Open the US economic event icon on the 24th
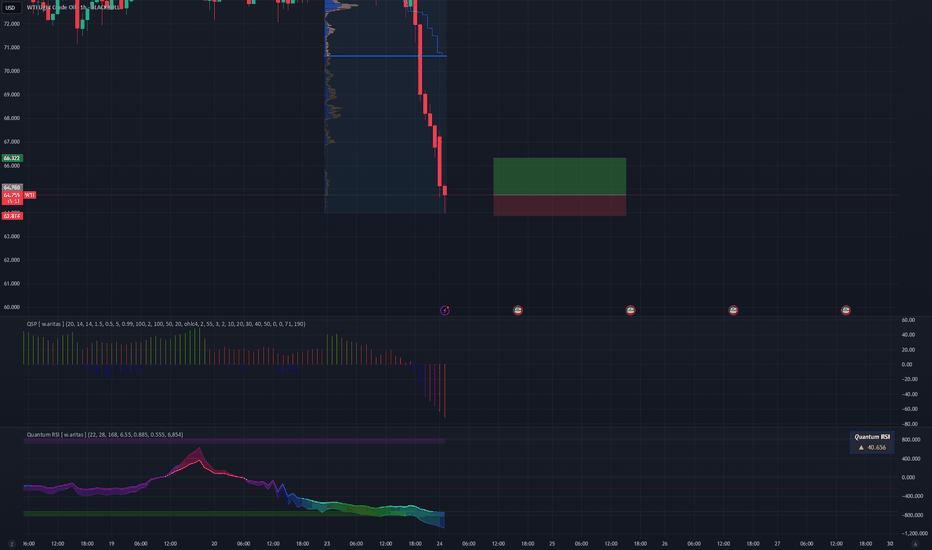Image resolution: width=932 pixels, height=550 pixels. (x=518, y=310)
